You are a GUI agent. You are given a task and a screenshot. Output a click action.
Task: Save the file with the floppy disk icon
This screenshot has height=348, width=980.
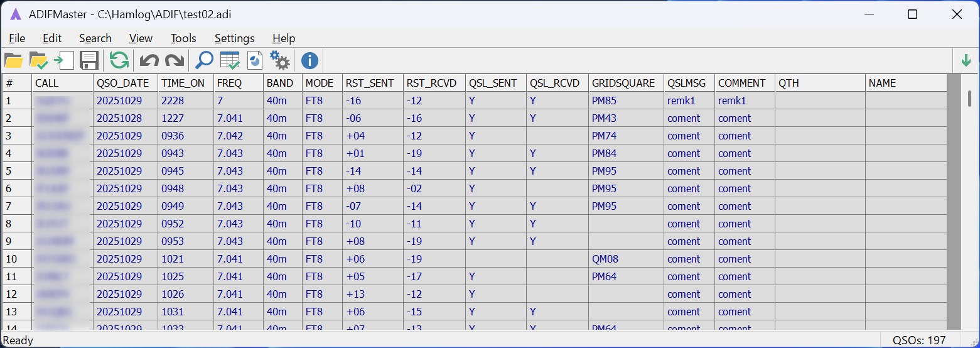pyautogui.click(x=89, y=61)
